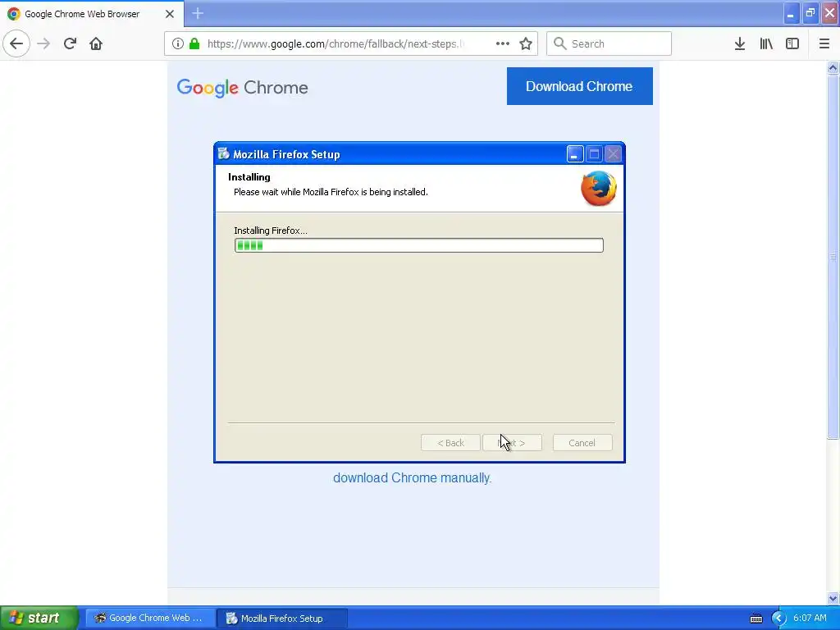Viewport: 840px width, 630px height.
Task: Show site information icon in address bar
Action: tap(178, 43)
